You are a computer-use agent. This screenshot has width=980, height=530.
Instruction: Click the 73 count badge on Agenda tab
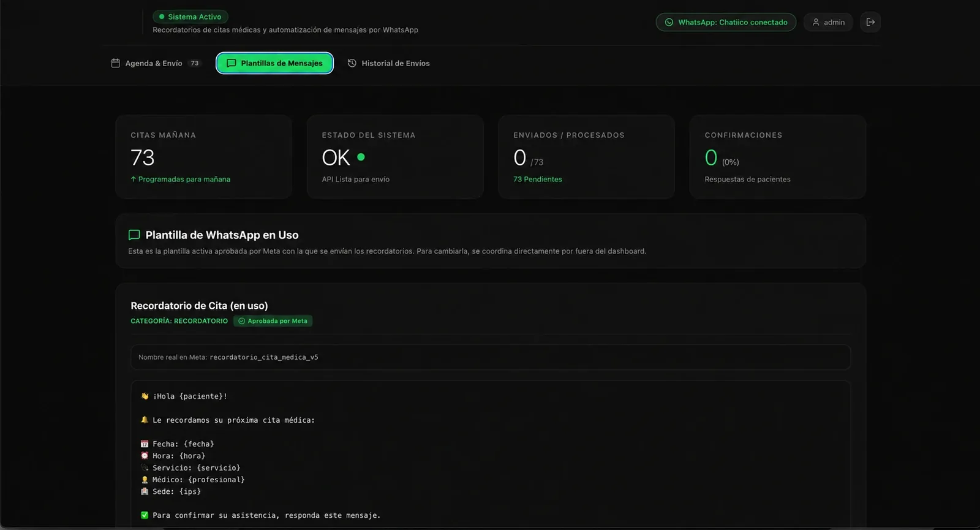195,63
